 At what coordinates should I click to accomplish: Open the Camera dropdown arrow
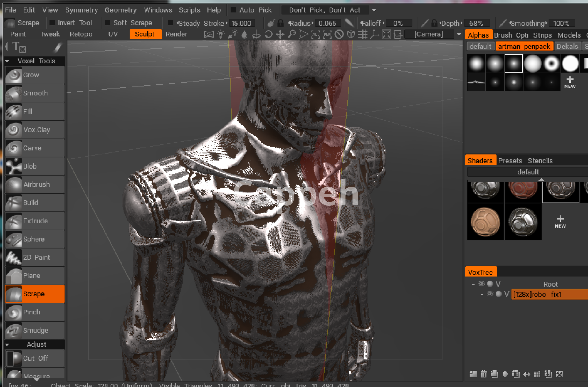pos(459,35)
